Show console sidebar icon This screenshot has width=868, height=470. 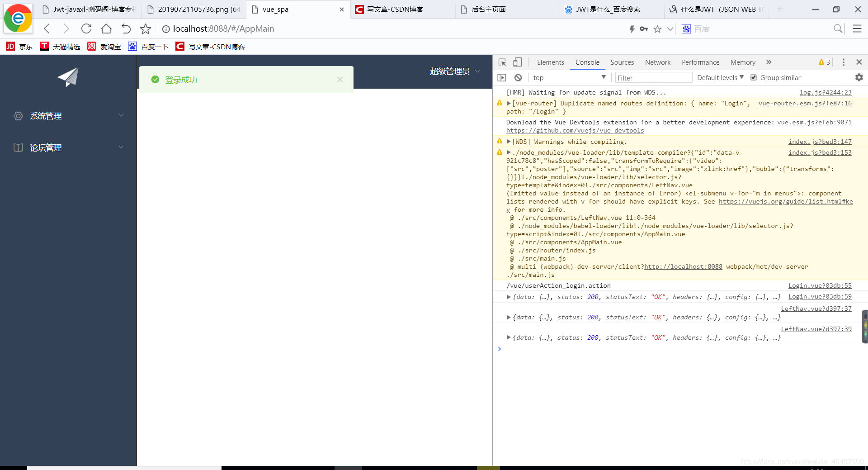(502, 78)
